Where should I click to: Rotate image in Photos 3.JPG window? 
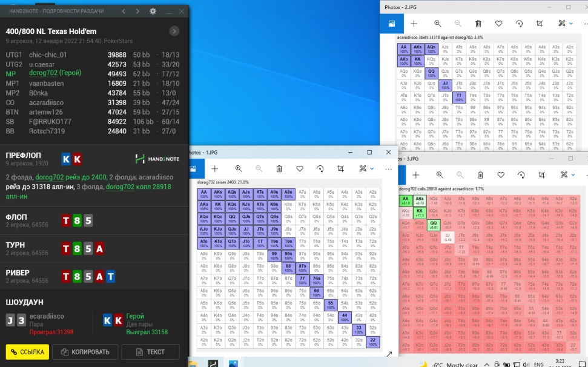pyautogui.click(x=521, y=175)
